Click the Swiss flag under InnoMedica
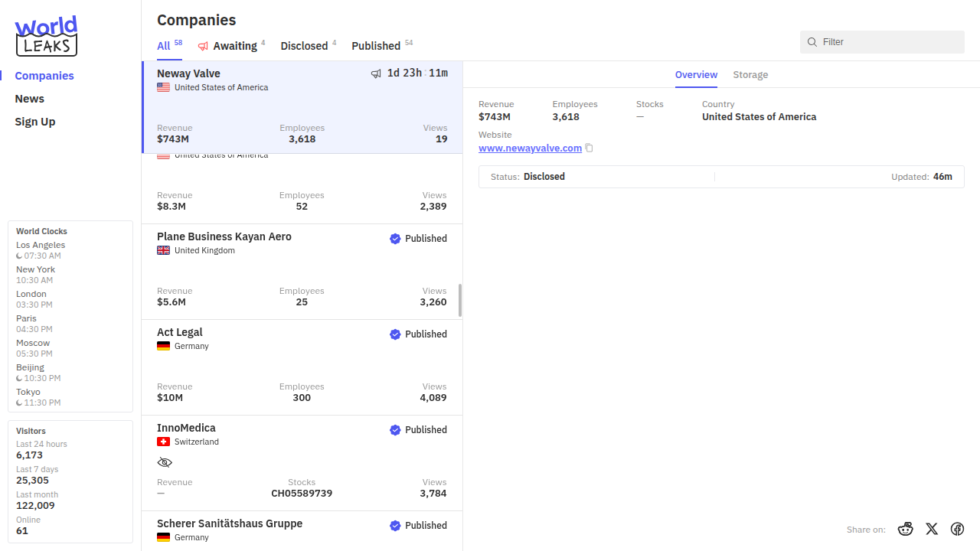 [163, 442]
